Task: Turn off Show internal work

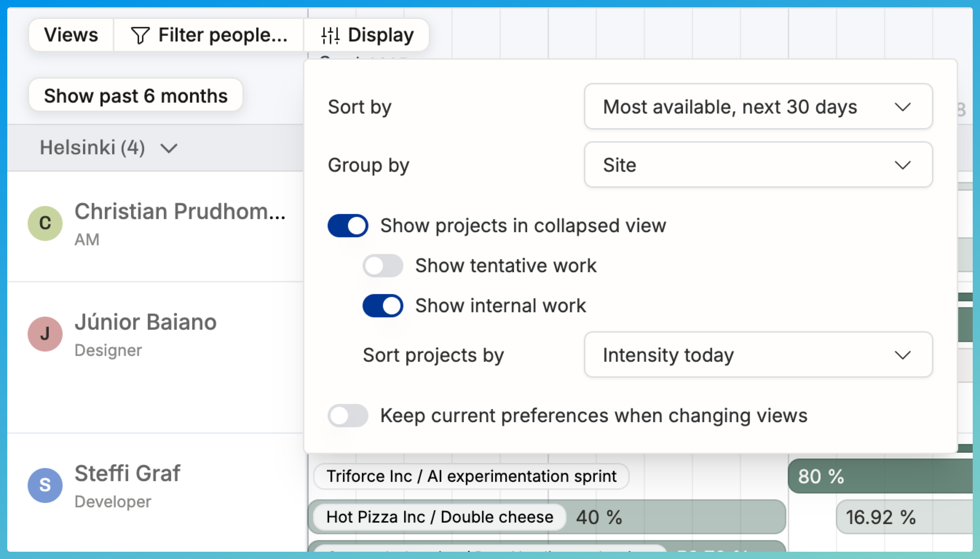Action: tap(383, 306)
